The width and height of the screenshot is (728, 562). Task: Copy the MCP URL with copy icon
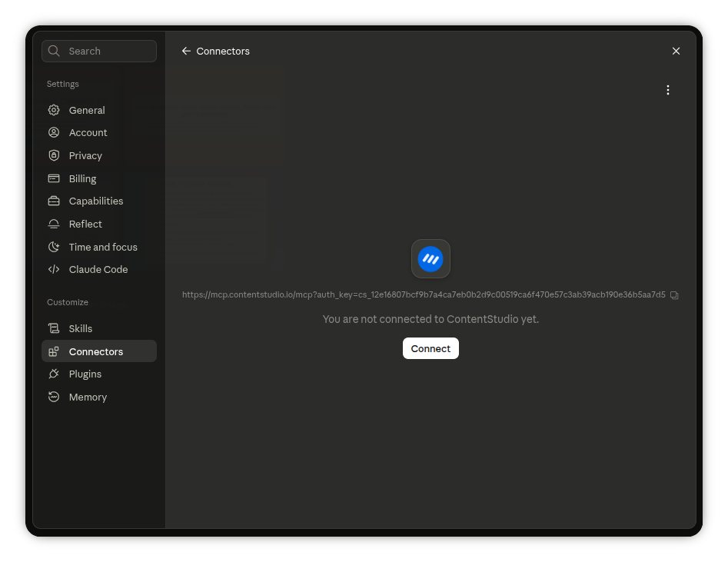(675, 295)
